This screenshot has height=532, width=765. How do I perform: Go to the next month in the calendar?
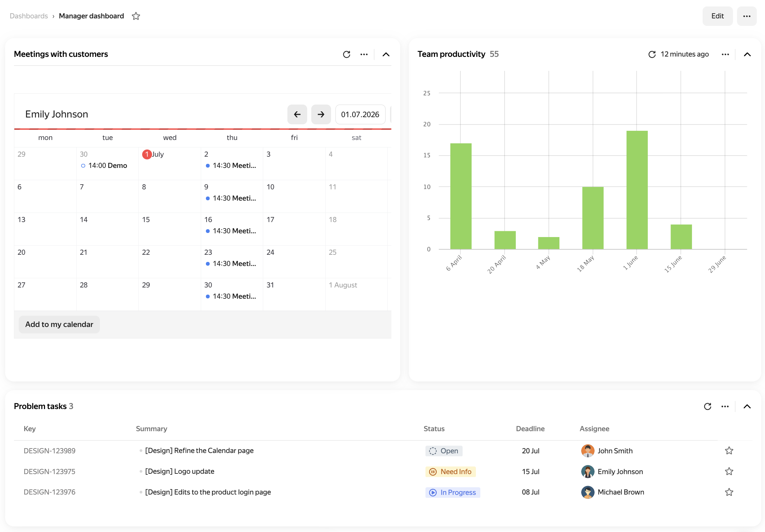(x=321, y=114)
